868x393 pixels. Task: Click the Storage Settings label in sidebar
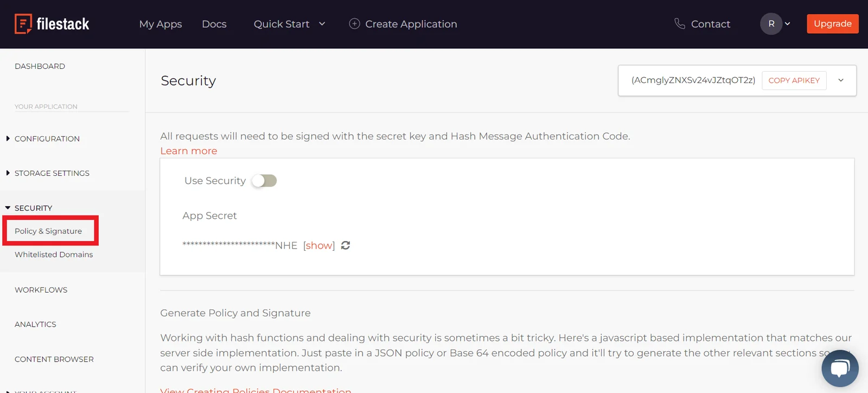[52, 173]
